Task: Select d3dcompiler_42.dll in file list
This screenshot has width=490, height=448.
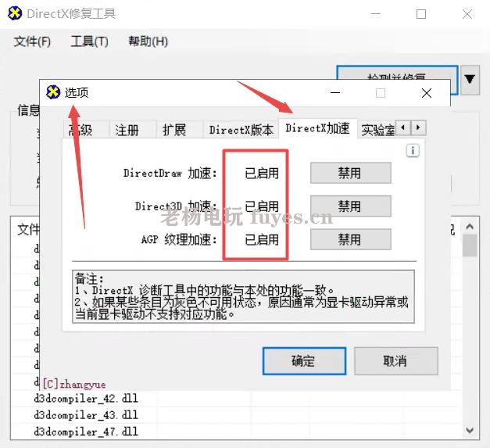Action: point(86,398)
